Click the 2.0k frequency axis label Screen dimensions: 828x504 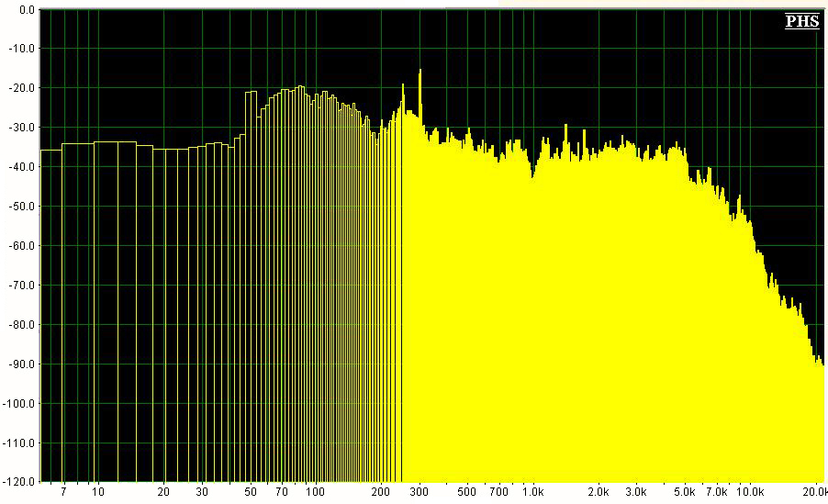pyautogui.click(x=598, y=492)
